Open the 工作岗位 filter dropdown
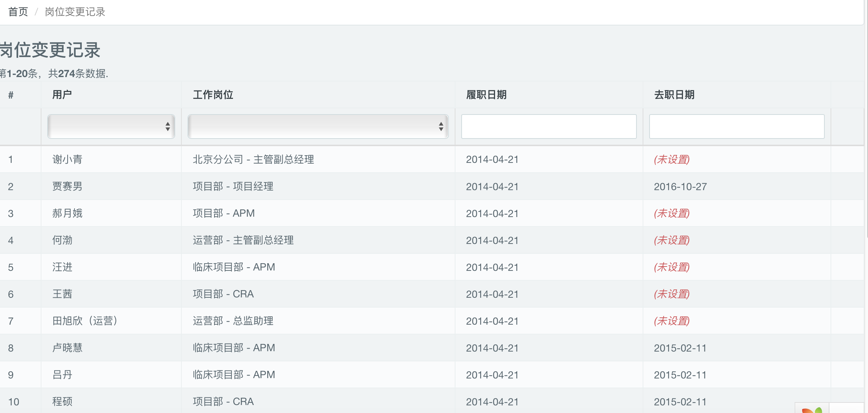Viewport: 868px width, 413px height. click(x=318, y=127)
